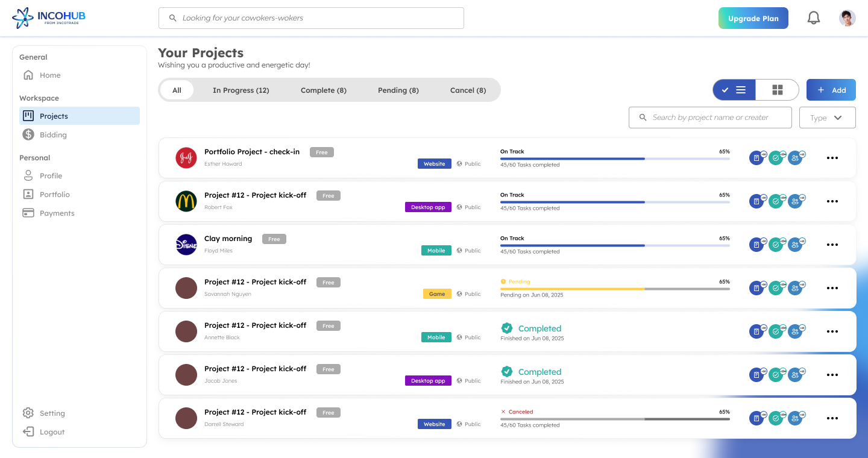Open Profile in the sidebar
The height and width of the screenshot is (458, 868).
80,175
